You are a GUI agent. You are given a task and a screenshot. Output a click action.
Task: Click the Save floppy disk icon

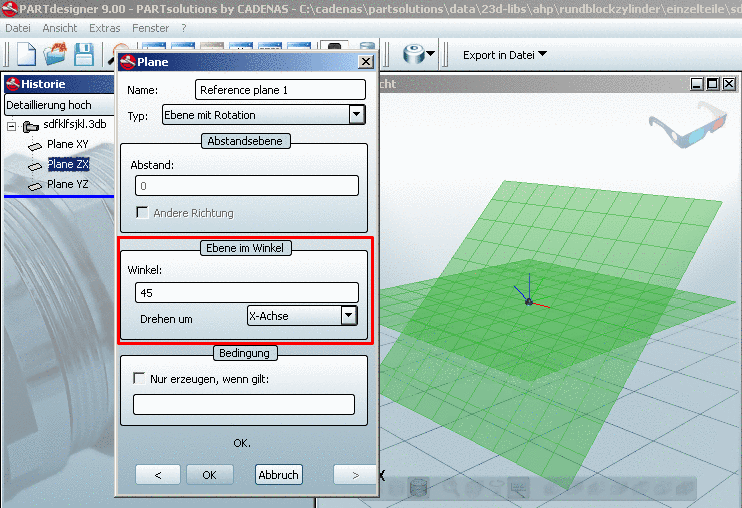84,54
